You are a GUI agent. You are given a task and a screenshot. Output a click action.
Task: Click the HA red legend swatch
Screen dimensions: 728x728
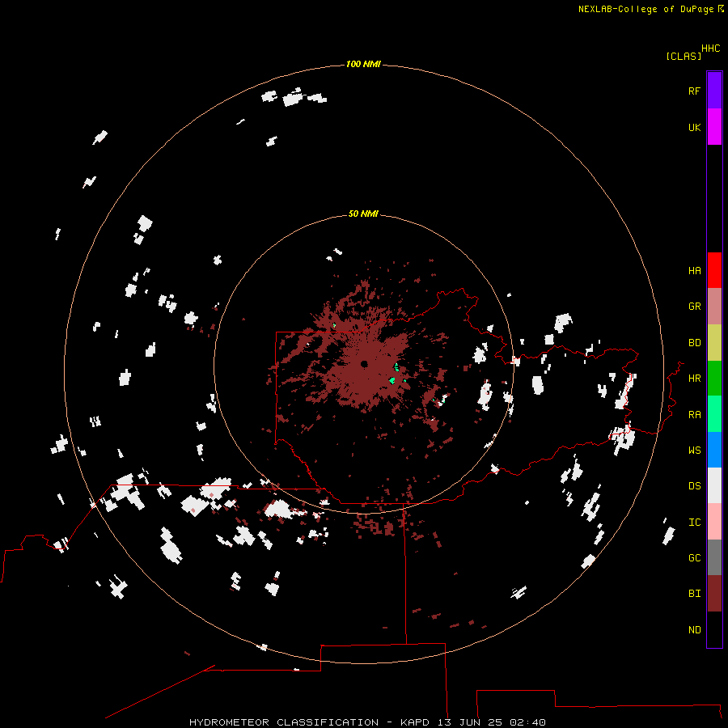pos(714,270)
